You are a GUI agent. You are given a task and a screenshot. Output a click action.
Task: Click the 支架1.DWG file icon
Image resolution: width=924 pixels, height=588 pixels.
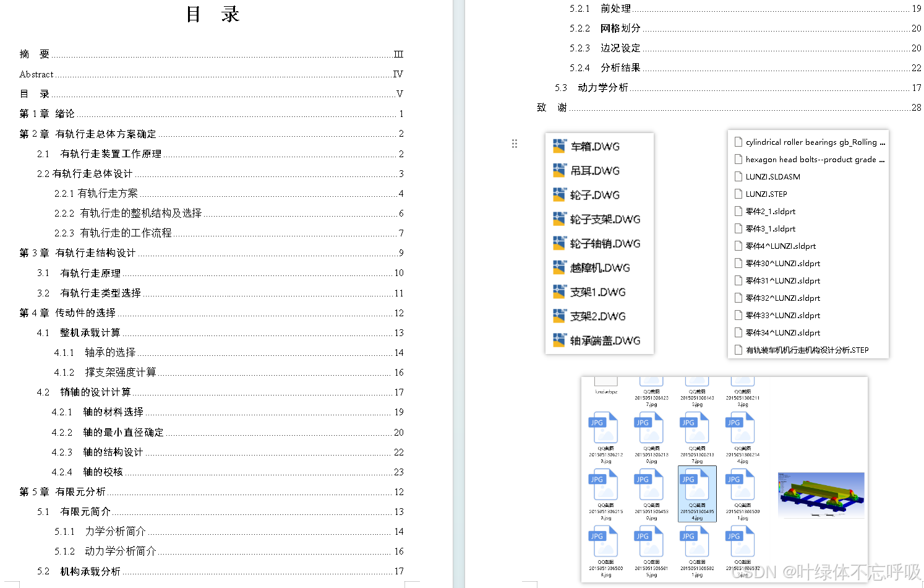[x=559, y=292]
